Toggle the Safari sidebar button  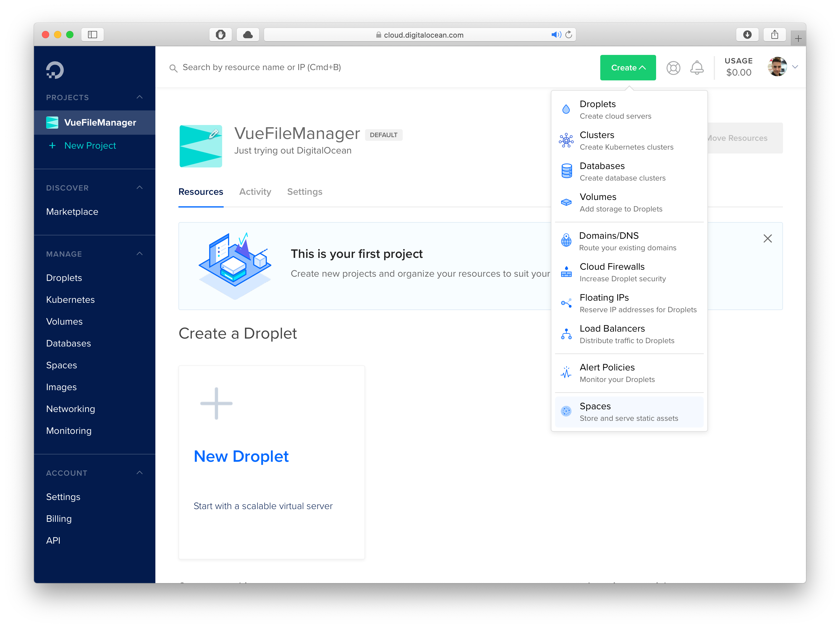click(x=92, y=34)
